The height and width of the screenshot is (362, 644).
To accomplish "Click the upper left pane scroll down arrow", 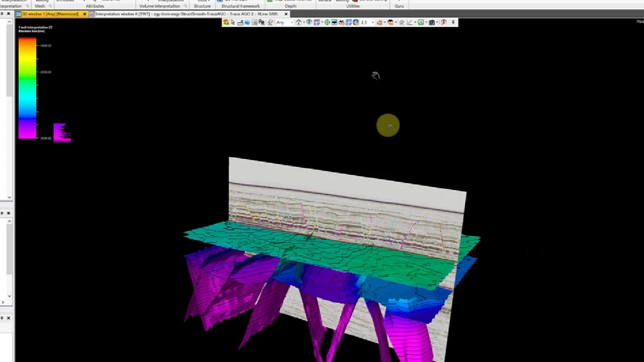I will coord(9,197).
